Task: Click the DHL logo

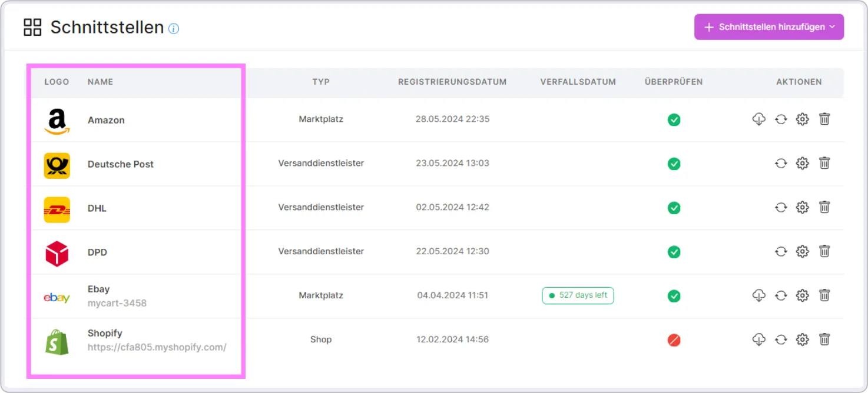Action: [x=57, y=210]
